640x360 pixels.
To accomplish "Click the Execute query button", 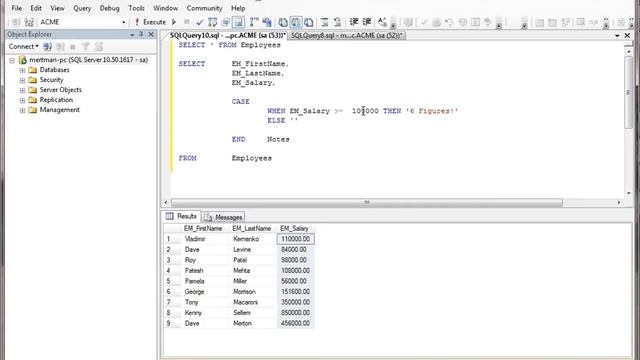I will 150,22.
